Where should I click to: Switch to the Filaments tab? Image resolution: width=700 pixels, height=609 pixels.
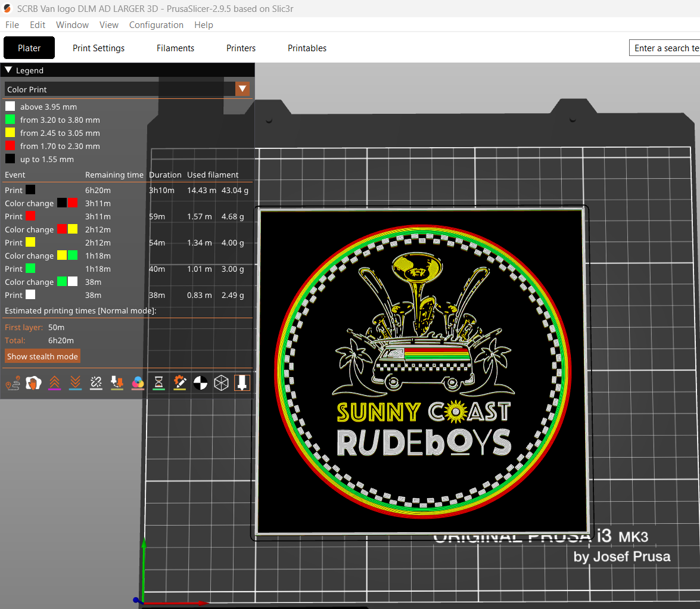[x=175, y=48]
